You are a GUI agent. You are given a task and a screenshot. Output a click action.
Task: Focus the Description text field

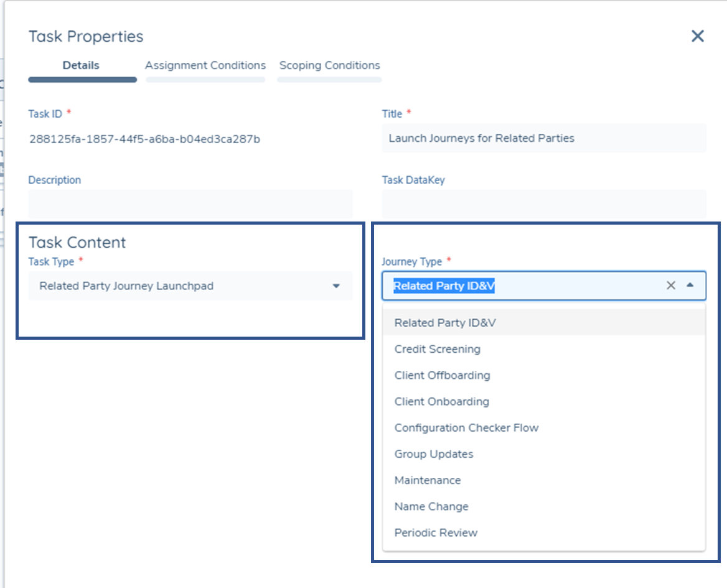(190, 204)
